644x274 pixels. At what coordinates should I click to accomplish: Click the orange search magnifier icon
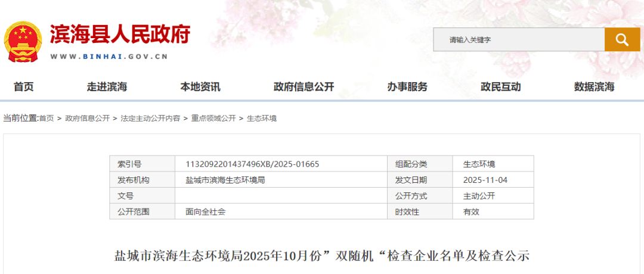coord(622,40)
